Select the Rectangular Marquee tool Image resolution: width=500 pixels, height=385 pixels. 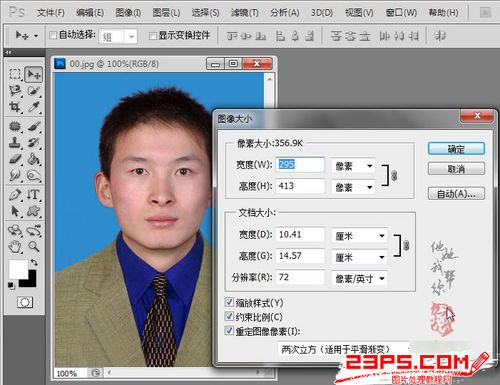pos(15,74)
